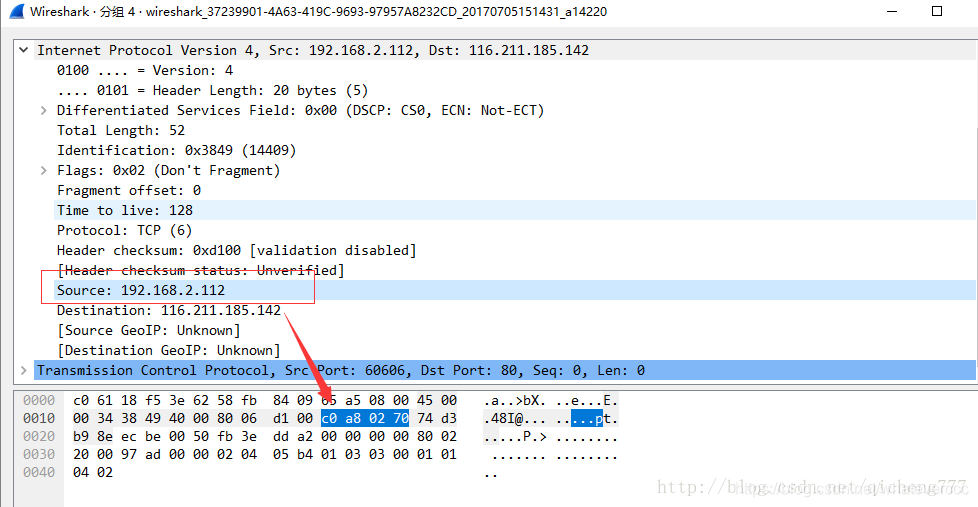Expand Differentiated Services Field row

coord(44,110)
